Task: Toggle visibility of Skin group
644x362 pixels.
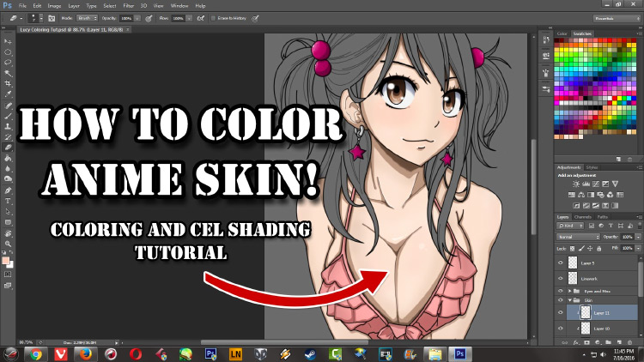Action: [560, 300]
